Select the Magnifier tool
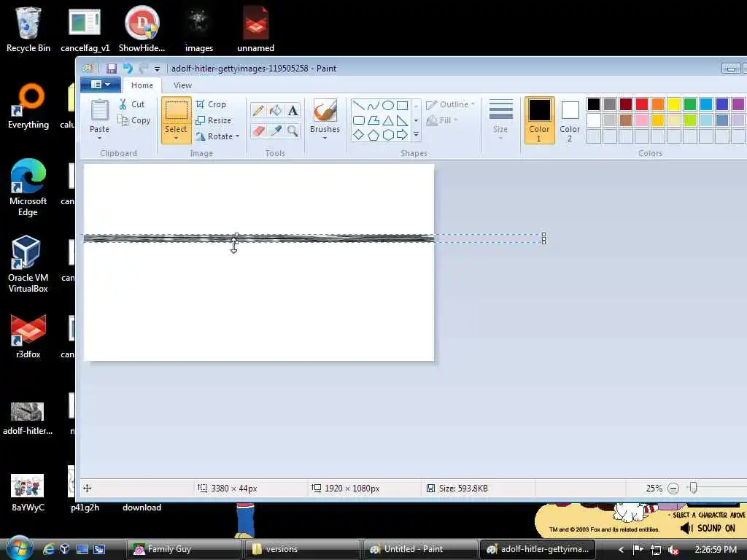The image size is (747, 560). click(293, 131)
